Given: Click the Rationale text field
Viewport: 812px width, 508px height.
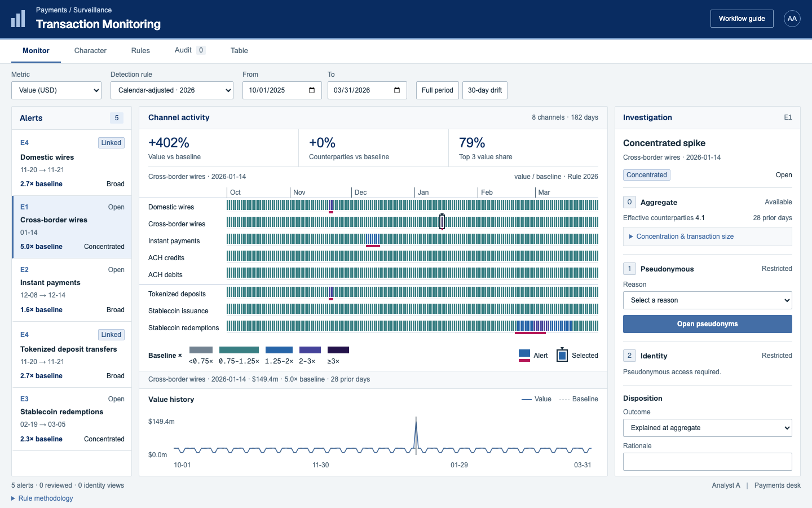Looking at the screenshot, I should [x=708, y=462].
